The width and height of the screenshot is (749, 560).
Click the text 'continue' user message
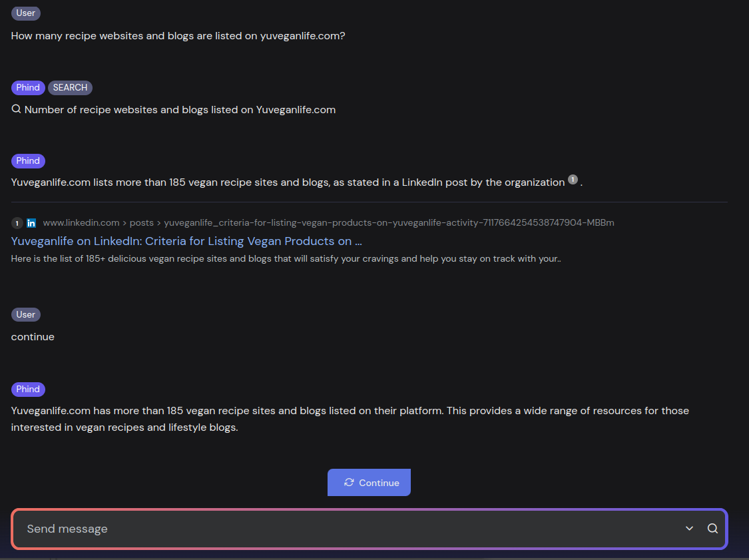pos(33,337)
